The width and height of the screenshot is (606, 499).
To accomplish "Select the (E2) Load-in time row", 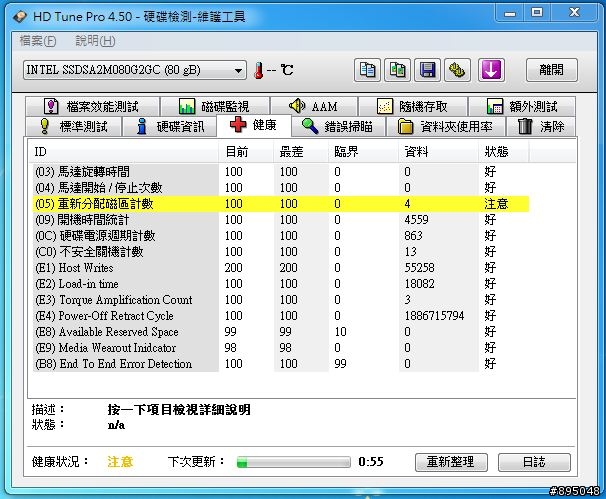I will coord(281,284).
